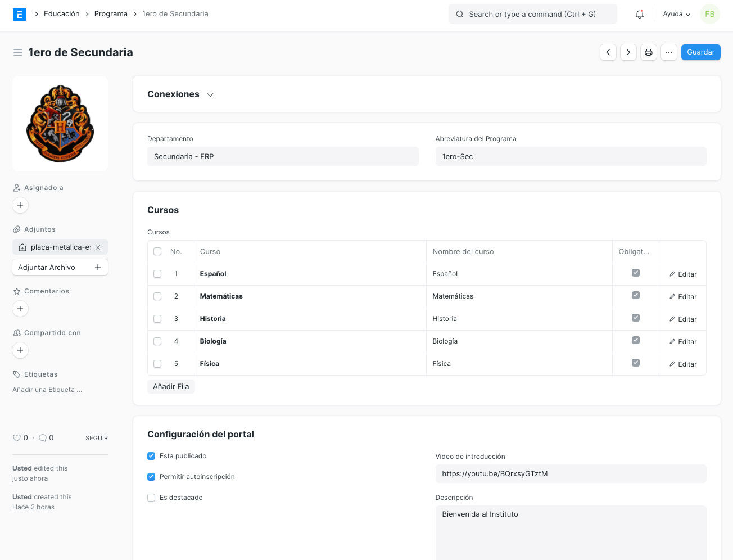Toggle the sidebar hamburger icon
This screenshot has width=733, height=560.
[18, 52]
